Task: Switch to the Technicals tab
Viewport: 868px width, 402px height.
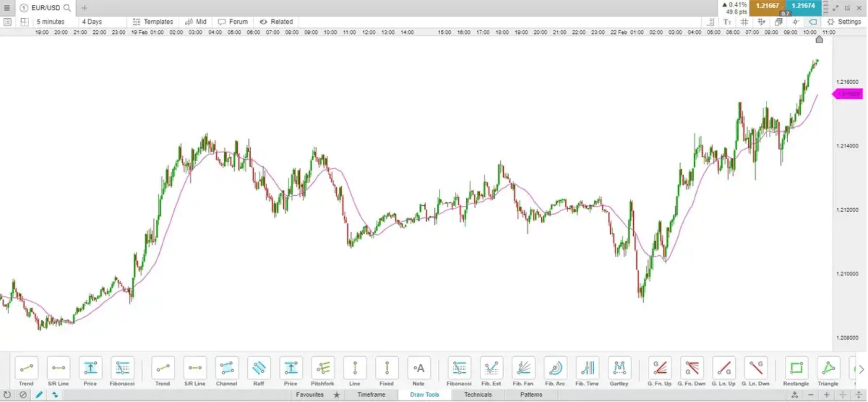Action: (478, 395)
